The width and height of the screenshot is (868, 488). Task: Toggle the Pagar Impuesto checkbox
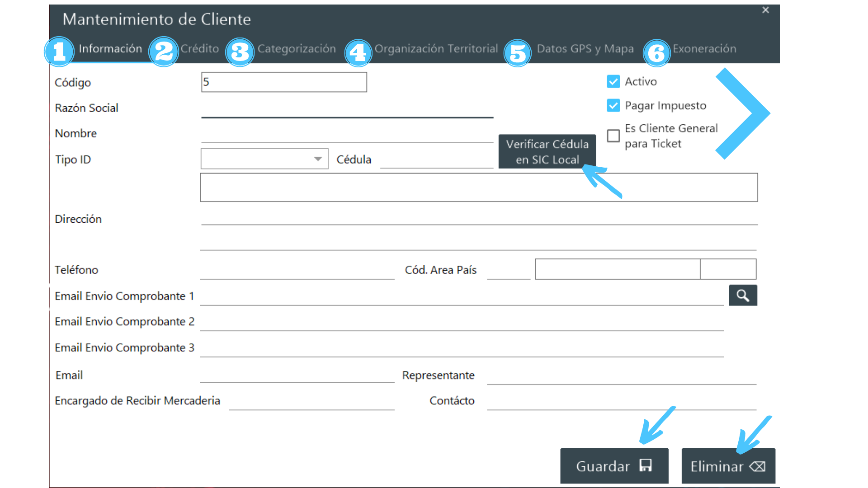pyautogui.click(x=613, y=106)
